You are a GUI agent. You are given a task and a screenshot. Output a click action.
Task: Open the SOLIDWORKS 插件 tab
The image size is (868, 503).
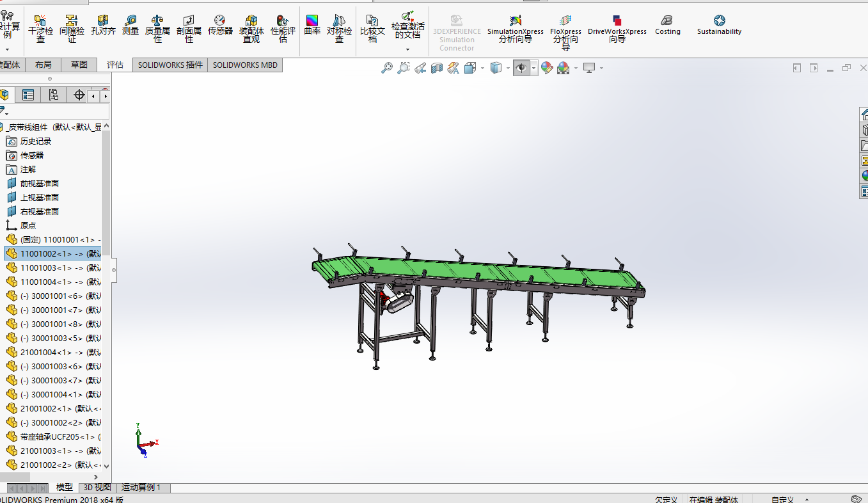(170, 65)
